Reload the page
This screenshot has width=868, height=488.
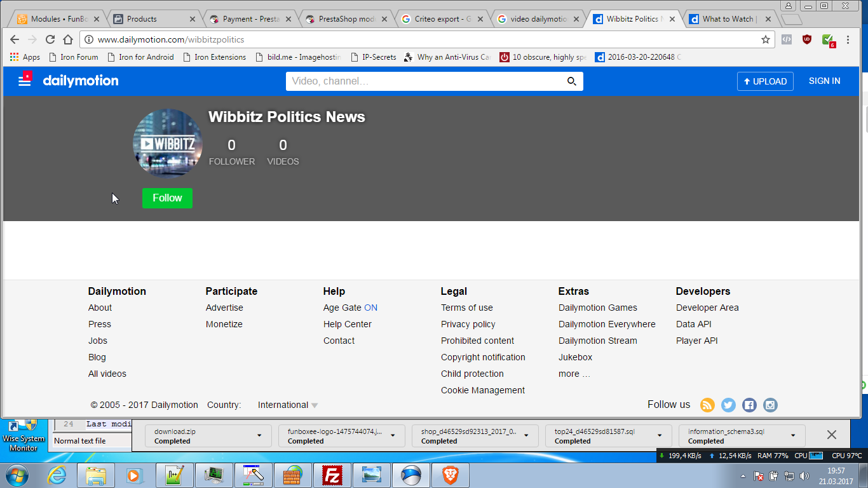pos(50,39)
